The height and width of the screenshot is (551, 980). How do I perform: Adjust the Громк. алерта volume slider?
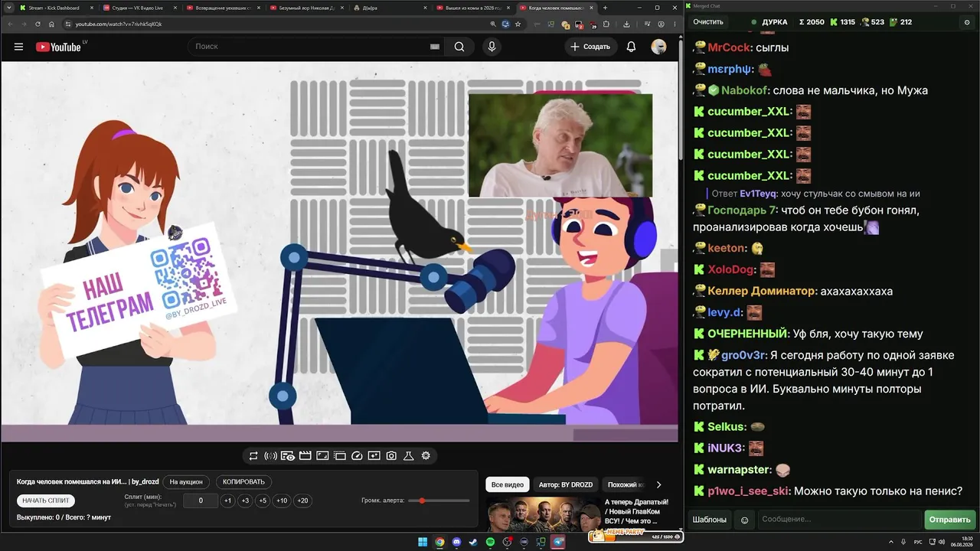click(439, 500)
